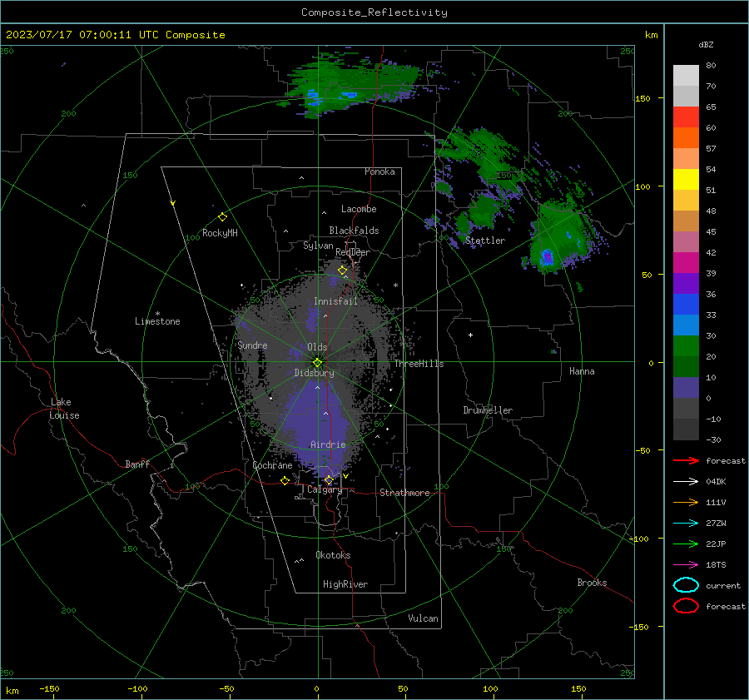749x700 pixels.
Task: Click the red 'forecast' ellipse icon
Action: coord(686,606)
